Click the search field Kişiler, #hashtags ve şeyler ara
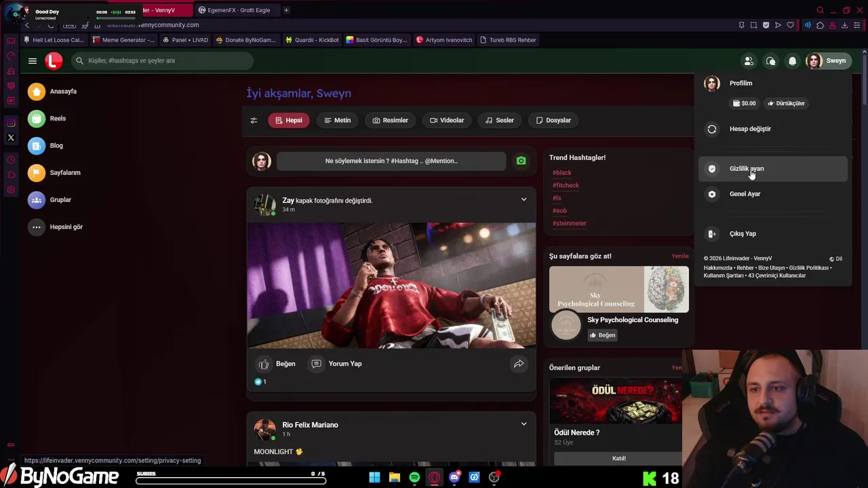The height and width of the screenshot is (488, 868). [162, 61]
